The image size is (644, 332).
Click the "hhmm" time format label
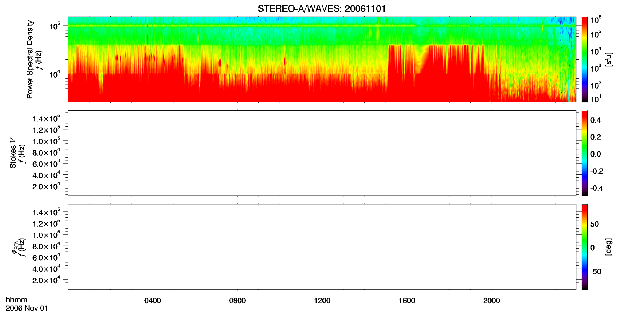pos(17,300)
